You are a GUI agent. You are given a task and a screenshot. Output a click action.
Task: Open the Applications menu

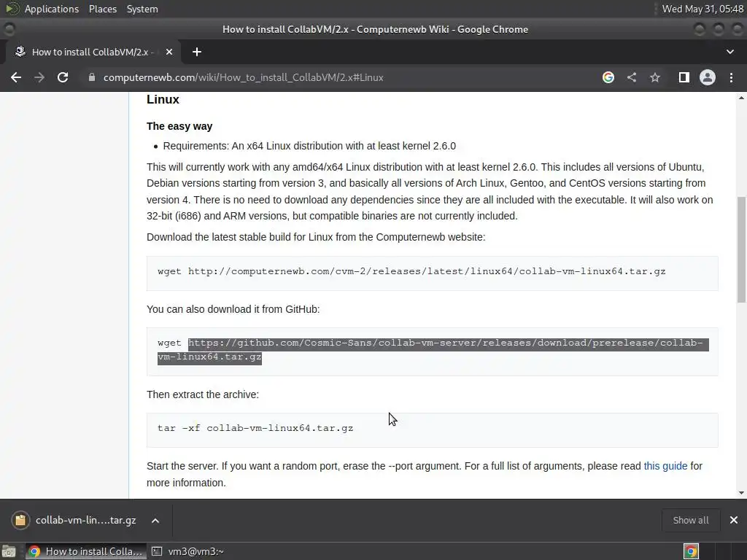[52, 9]
